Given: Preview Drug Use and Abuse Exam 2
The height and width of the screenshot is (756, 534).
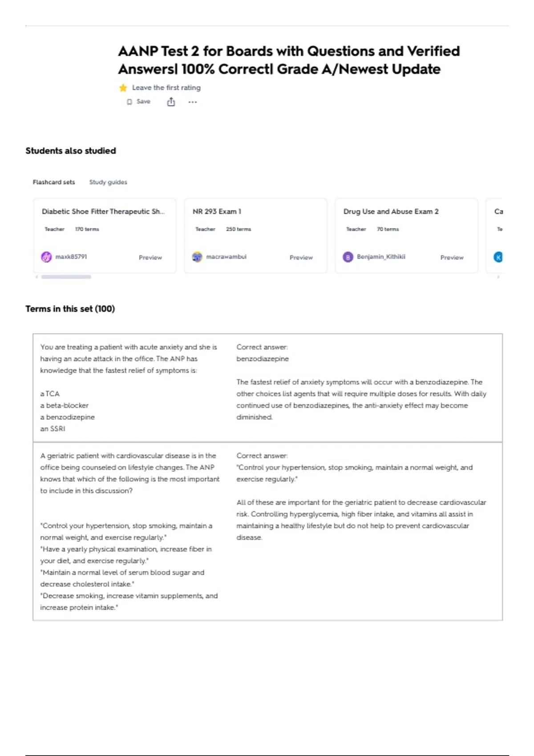Looking at the screenshot, I should (452, 257).
